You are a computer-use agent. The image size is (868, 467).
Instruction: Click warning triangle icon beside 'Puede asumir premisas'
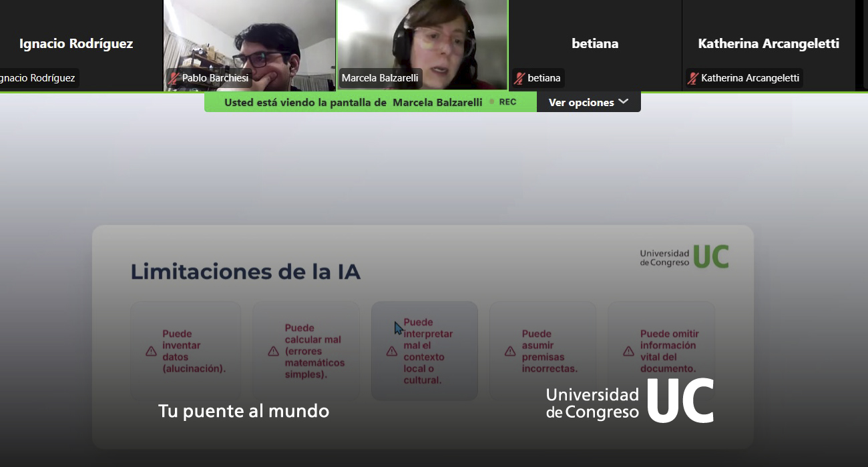pyautogui.click(x=510, y=351)
